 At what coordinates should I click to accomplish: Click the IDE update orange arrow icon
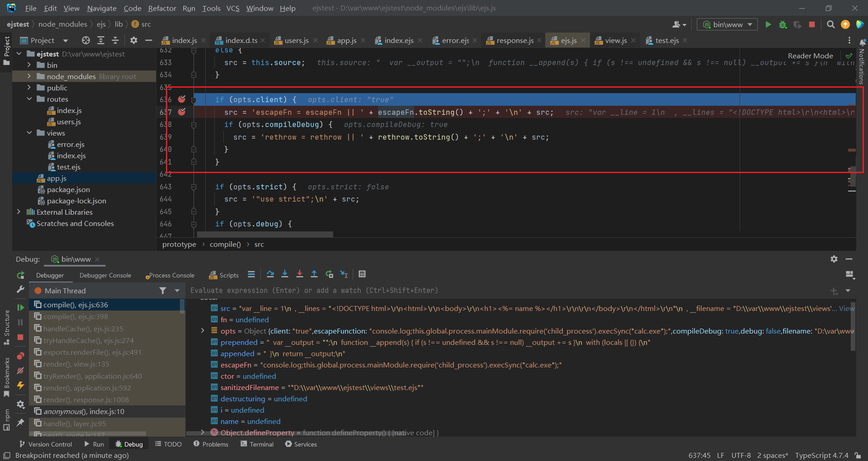pyautogui.click(x=845, y=24)
